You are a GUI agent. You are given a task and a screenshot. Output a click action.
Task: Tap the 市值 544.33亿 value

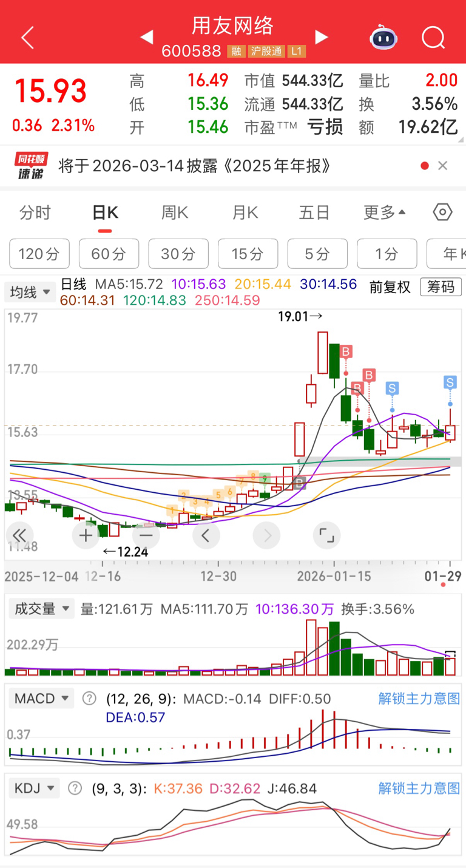[x=294, y=81]
